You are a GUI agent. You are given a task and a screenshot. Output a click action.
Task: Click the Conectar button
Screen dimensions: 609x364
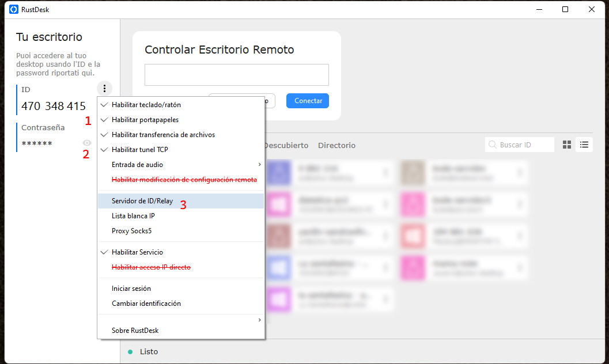point(307,100)
